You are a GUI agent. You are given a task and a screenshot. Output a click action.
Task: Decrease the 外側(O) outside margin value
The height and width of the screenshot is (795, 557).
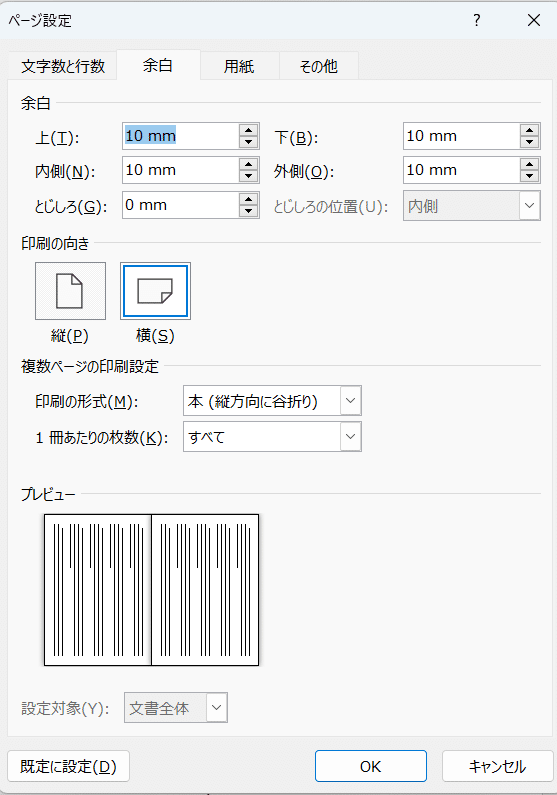tap(530, 176)
